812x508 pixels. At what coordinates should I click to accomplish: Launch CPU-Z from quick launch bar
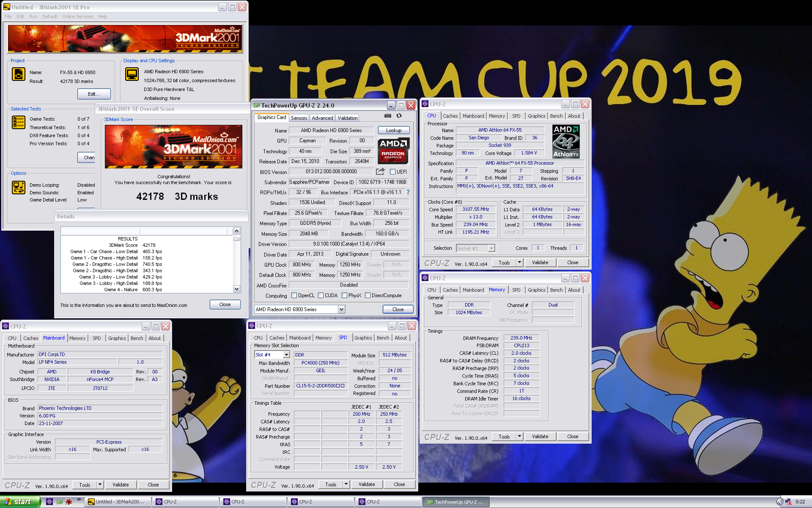coord(49,502)
